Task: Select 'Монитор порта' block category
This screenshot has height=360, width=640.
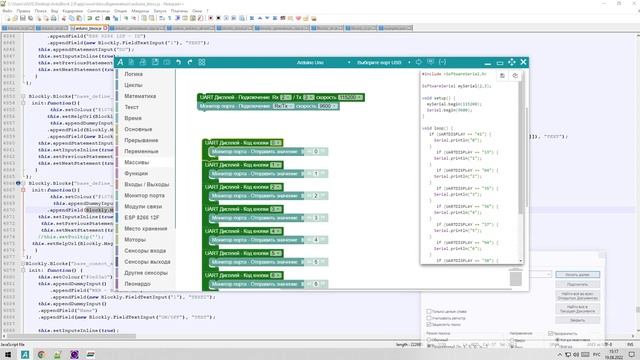Action: point(144,196)
